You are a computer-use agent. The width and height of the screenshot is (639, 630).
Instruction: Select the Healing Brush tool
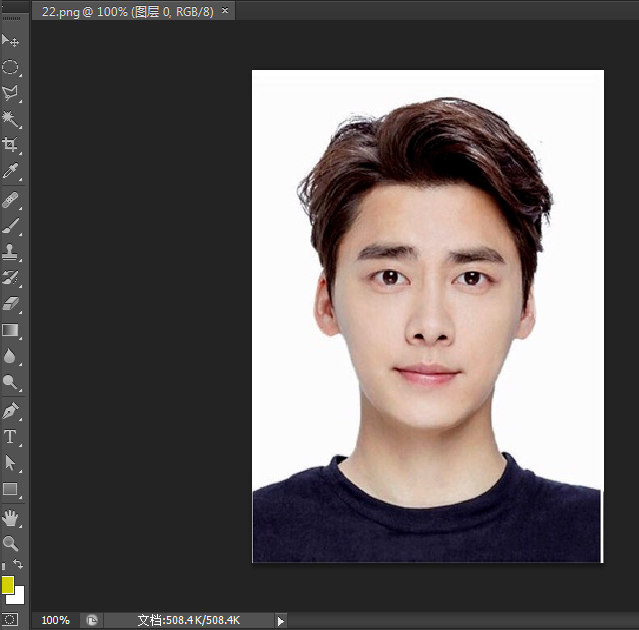10,200
